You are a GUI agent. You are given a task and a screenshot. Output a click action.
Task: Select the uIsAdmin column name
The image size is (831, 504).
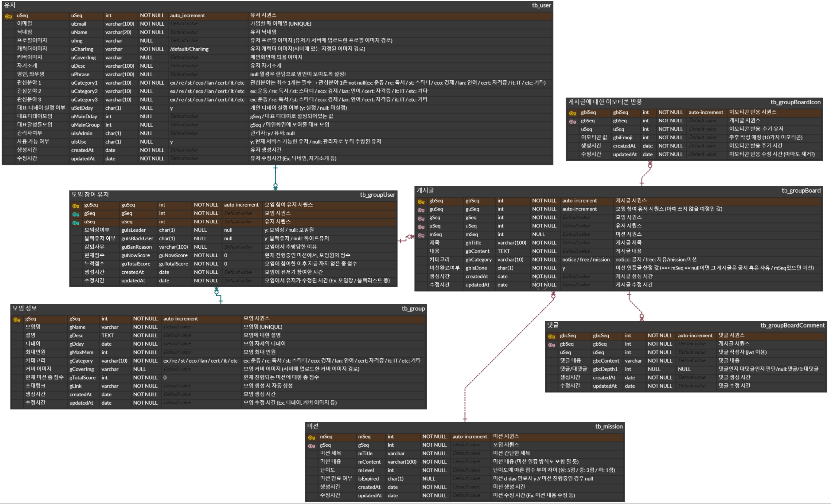[82, 133]
